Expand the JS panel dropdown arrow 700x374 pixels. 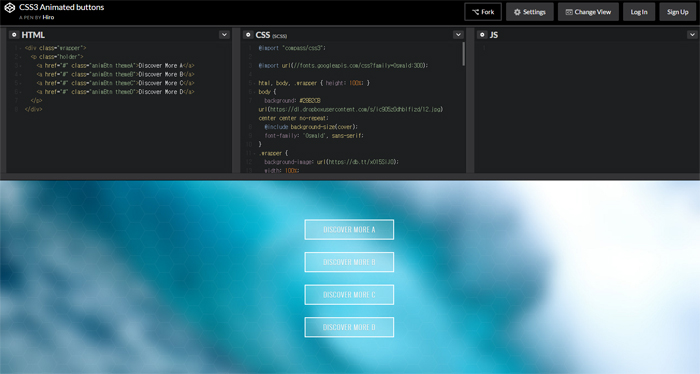tap(692, 35)
